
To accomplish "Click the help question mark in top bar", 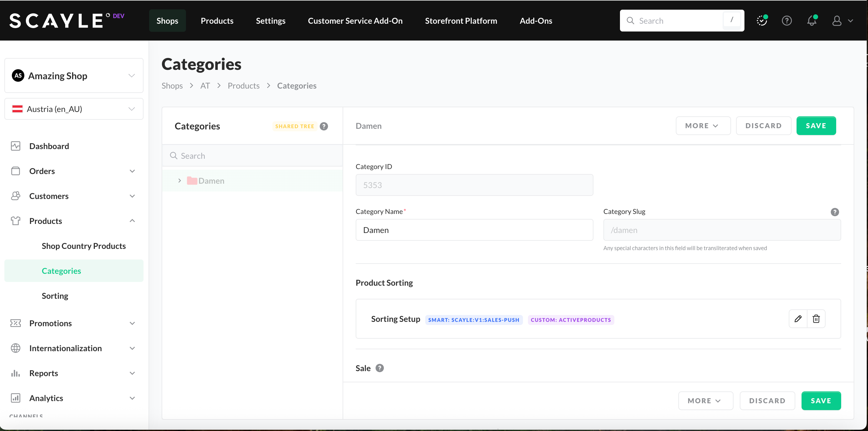I will [787, 21].
